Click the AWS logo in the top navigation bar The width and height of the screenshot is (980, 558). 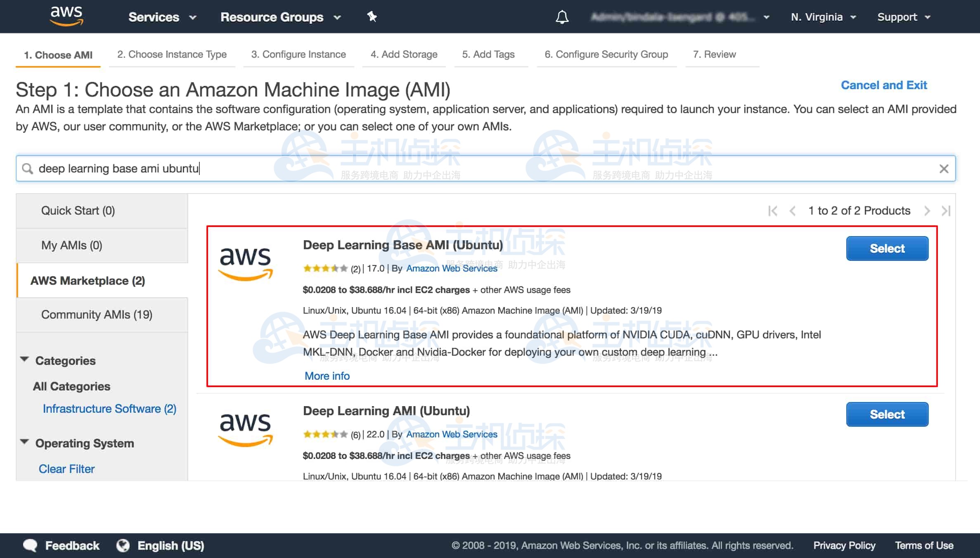66,17
